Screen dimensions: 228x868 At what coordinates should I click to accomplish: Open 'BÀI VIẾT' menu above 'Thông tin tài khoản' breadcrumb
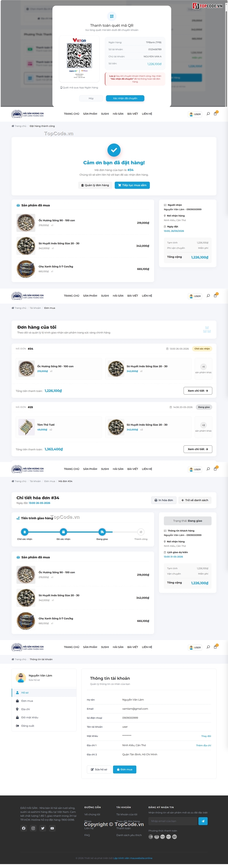pos(132,647)
